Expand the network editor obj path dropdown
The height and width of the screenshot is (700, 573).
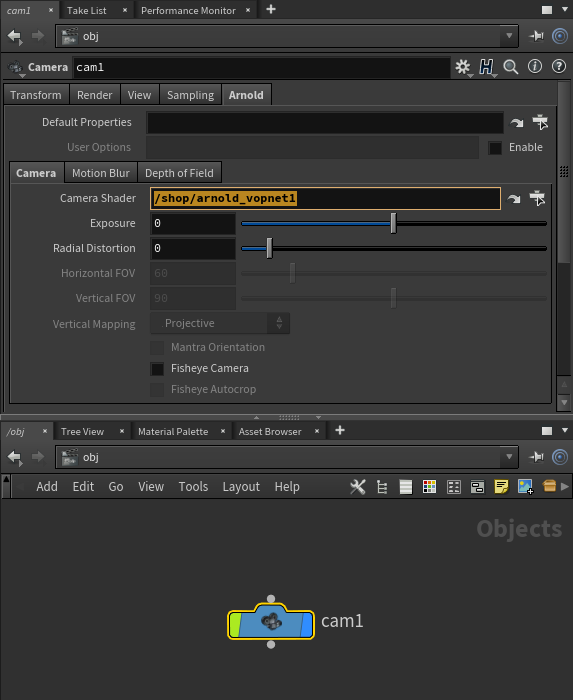(509, 457)
